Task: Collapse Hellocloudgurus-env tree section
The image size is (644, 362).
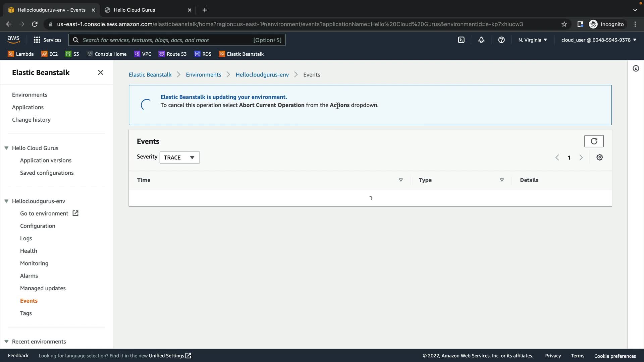Action: 6,201
